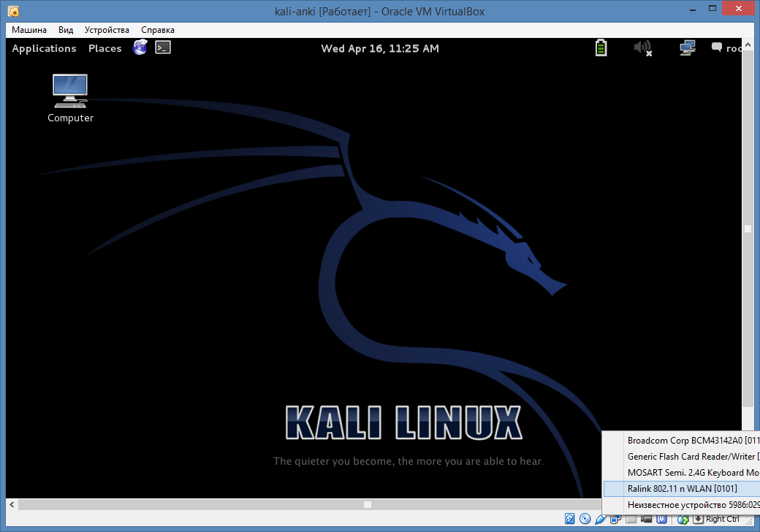Select Ralink 802.11 n WLAN device
Viewport: 760px width, 532px height.
[x=682, y=488]
